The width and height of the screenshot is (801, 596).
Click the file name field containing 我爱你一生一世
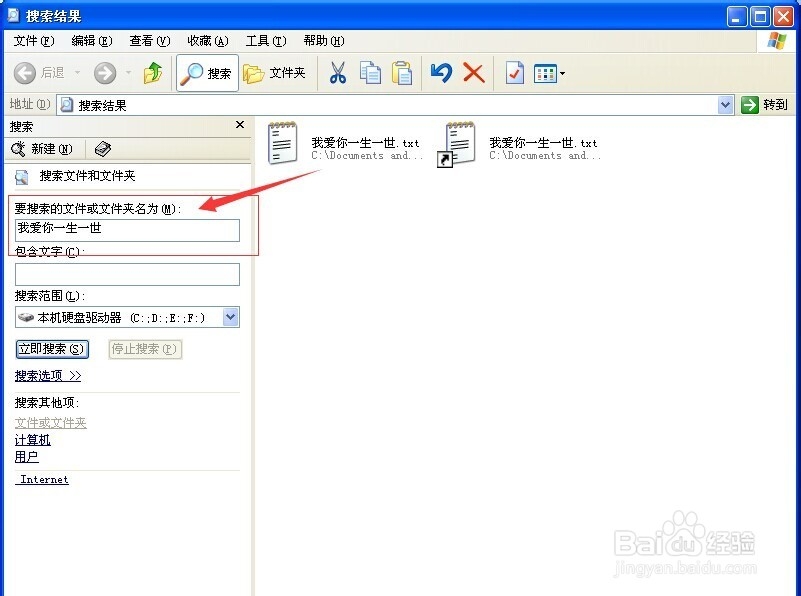point(127,230)
